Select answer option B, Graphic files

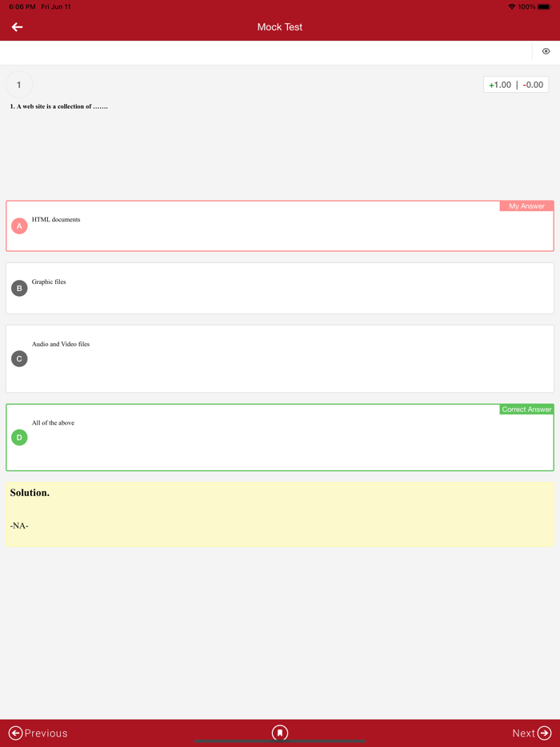pos(280,288)
